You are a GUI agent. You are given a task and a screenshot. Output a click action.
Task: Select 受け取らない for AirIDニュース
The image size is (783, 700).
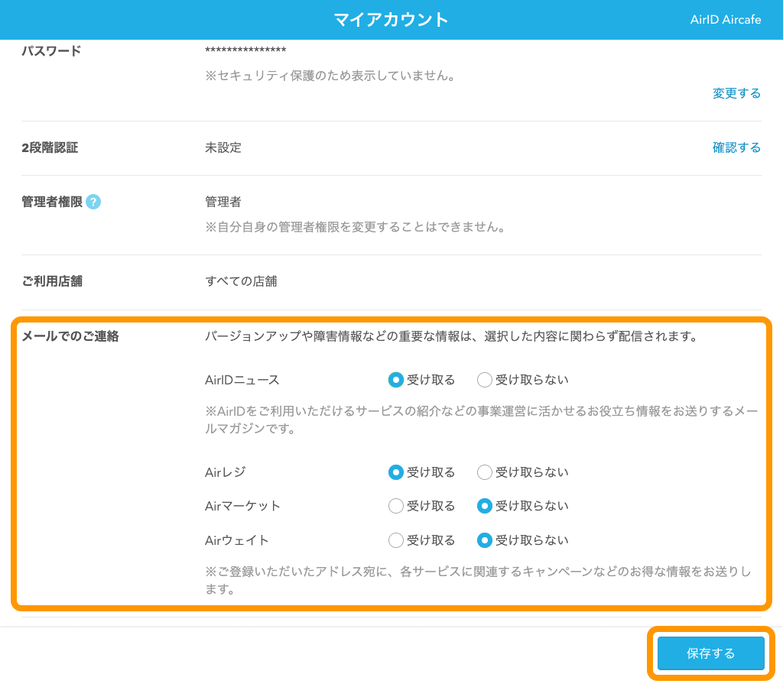(x=484, y=379)
